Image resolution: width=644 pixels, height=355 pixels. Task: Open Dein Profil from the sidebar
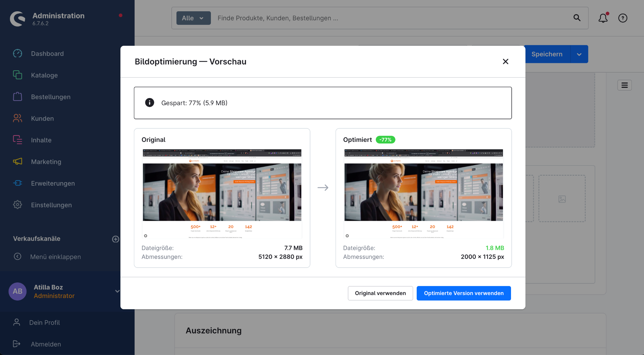44,322
